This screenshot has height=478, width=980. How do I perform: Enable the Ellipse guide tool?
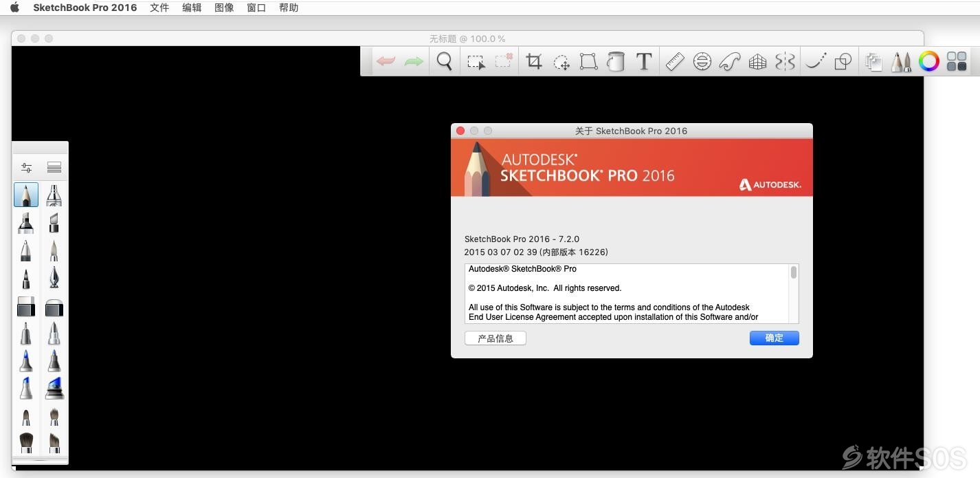[x=702, y=62]
